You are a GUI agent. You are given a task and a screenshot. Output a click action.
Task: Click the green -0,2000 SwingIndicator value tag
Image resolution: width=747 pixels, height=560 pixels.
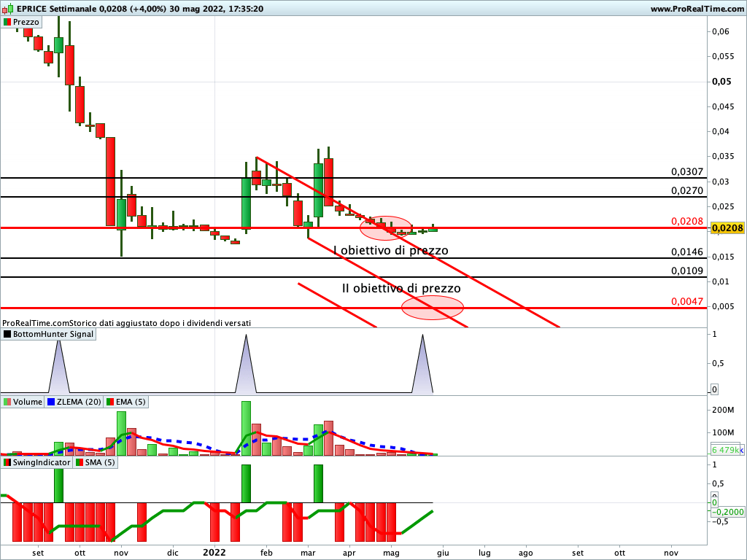(726, 511)
